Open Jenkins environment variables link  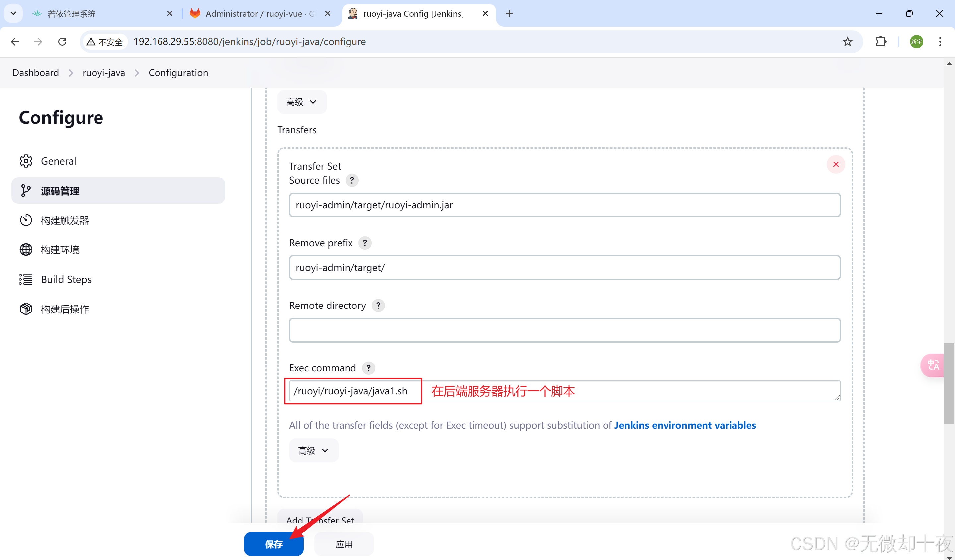pyautogui.click(x=684, y=425)
